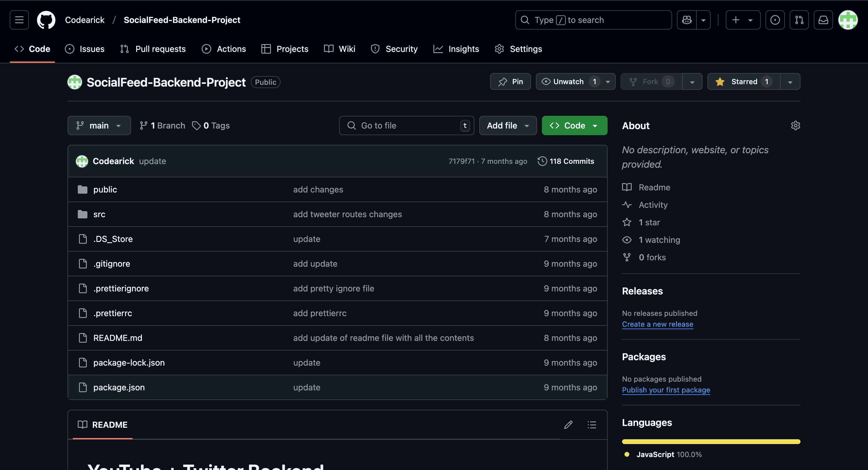Open the .prettierignore file

[121, 288]
